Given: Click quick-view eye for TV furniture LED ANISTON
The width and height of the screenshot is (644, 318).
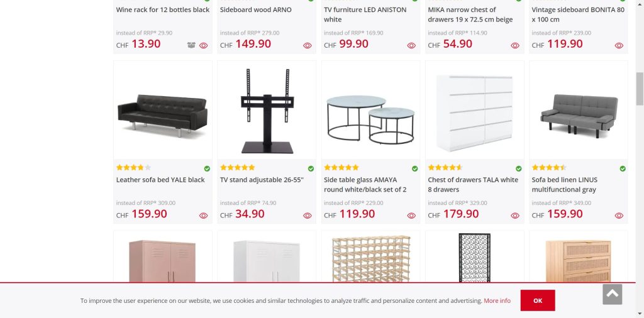Looking at the screenshot, I should (411, 45).
